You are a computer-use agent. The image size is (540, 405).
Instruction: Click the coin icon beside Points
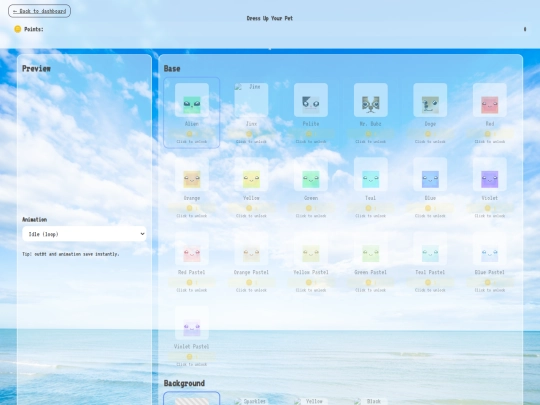pos(18,29)
